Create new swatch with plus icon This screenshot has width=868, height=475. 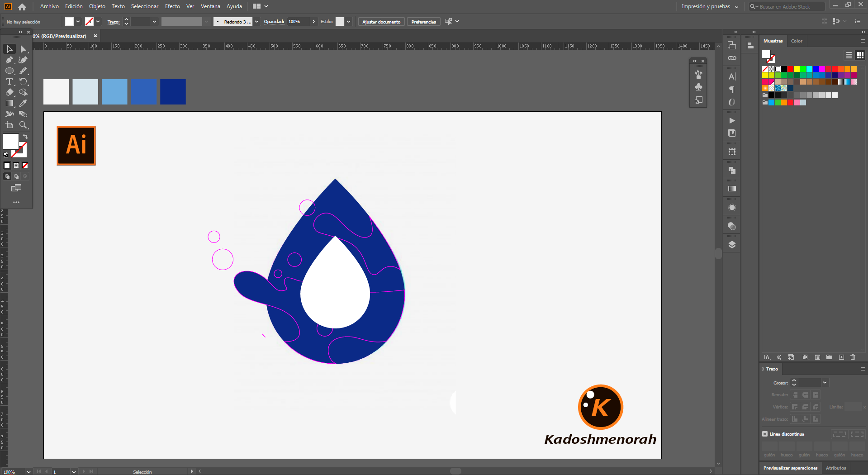[841, 357]
